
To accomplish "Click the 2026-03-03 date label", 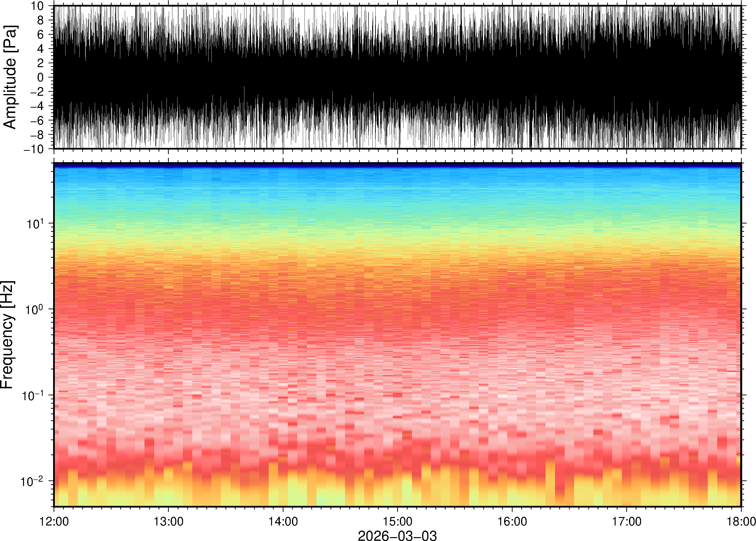I will tap(397, 535).
